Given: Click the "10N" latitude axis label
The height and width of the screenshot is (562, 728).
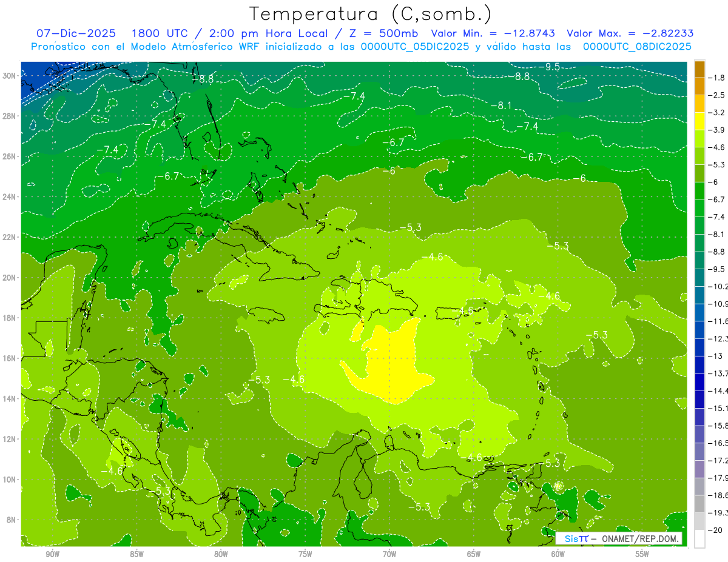Looking at the screenshot, I should click(10, 480).
